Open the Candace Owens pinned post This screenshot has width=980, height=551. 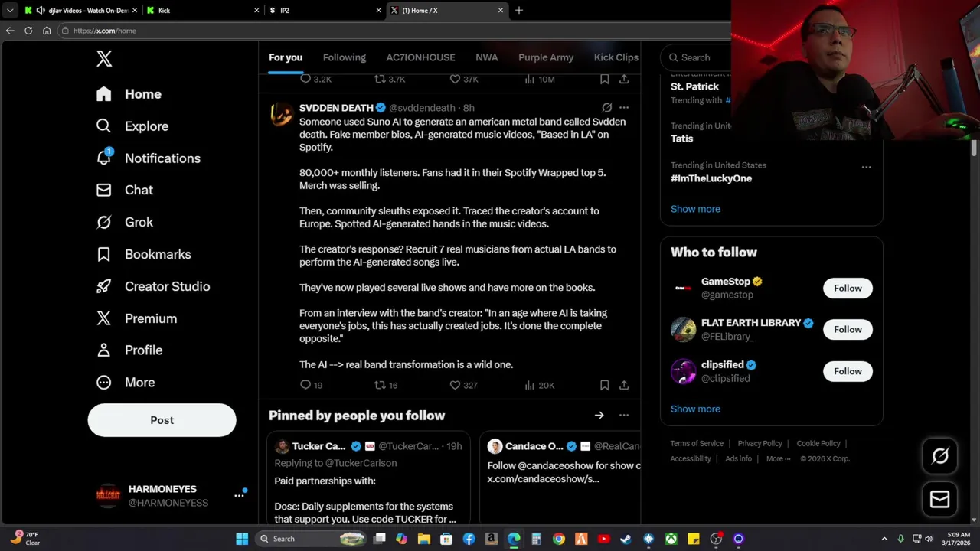click(x=560, y=479)
